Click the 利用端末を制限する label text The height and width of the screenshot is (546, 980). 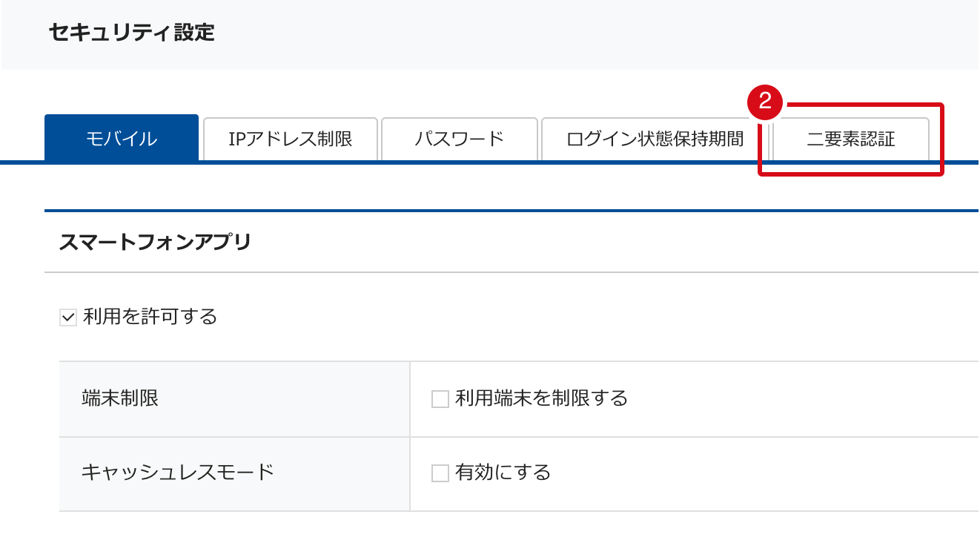pos(542,398)
